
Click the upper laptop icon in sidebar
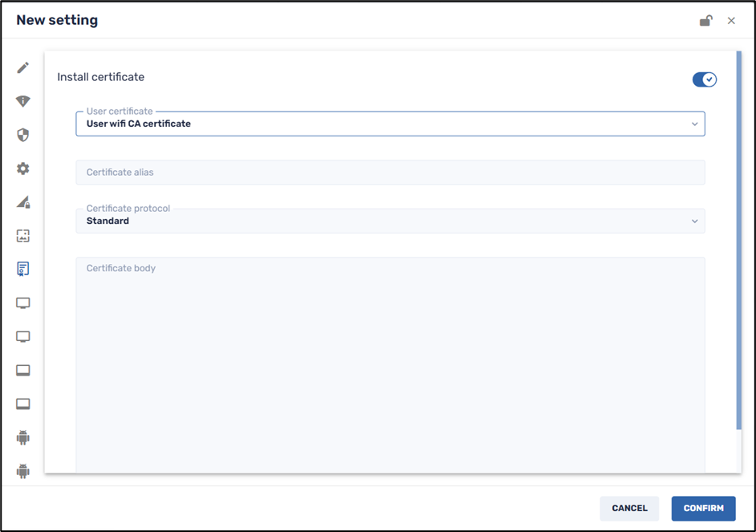(x=23, y=371)
